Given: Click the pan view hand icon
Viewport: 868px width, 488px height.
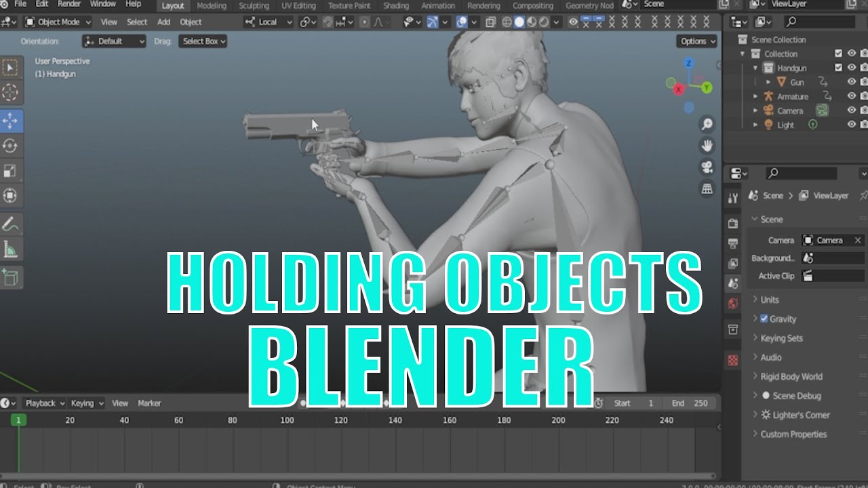Looking at the screenshot, I should (707, 146).
